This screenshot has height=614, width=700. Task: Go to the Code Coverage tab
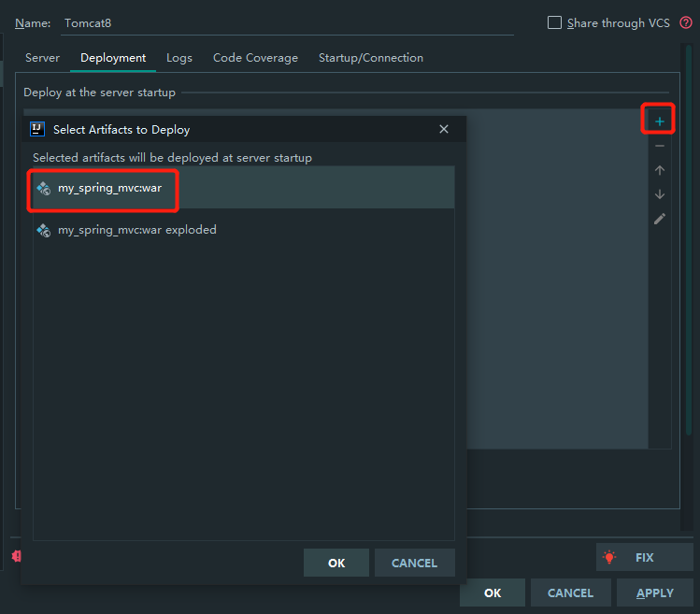[x=255, y=58]
